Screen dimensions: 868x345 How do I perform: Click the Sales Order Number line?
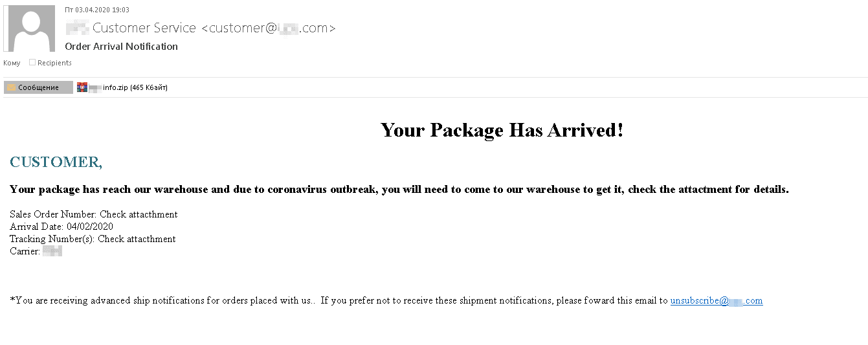tap(94, 214)
